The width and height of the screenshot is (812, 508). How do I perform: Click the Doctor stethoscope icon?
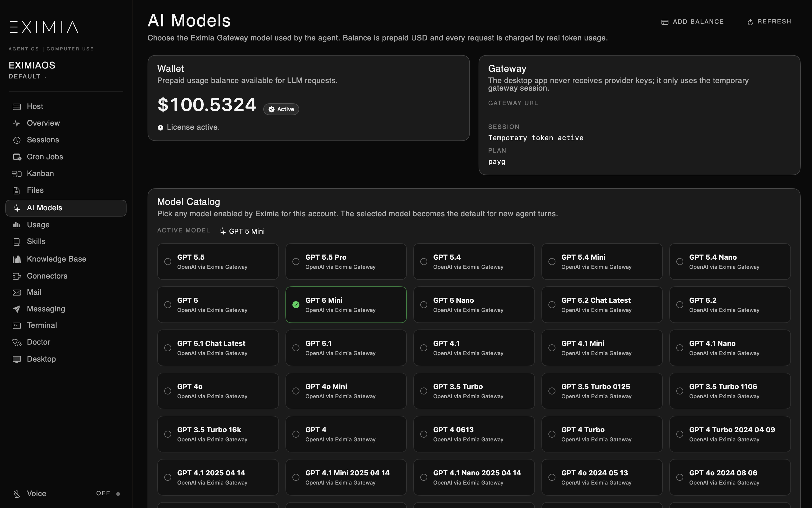[x=17, y=342]
